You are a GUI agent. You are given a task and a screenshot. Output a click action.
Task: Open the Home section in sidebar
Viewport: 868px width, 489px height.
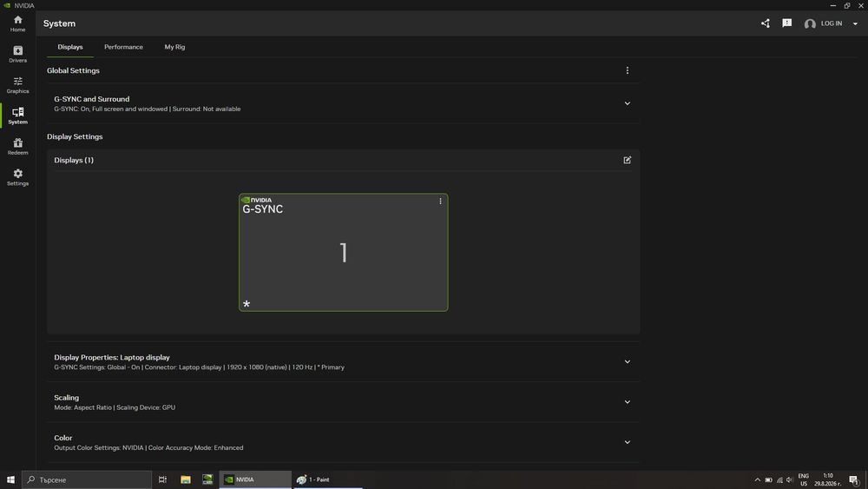point(17,23)
